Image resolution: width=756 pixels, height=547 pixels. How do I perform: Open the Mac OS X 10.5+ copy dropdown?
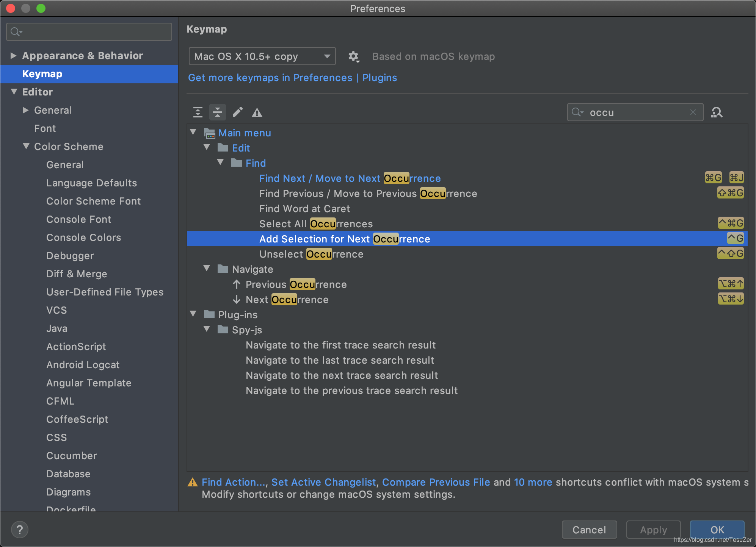(262, 56)
